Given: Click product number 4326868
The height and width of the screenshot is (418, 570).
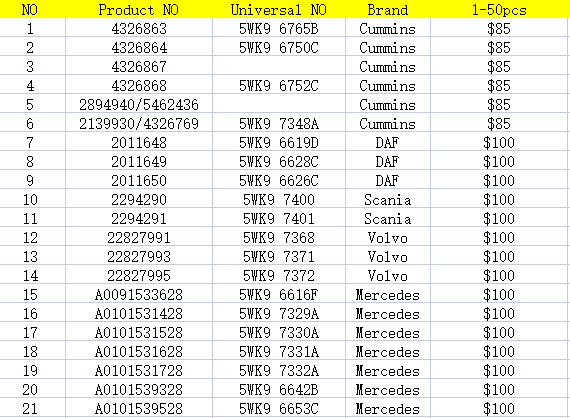Looking at the screenshot, I should (139, 85).
